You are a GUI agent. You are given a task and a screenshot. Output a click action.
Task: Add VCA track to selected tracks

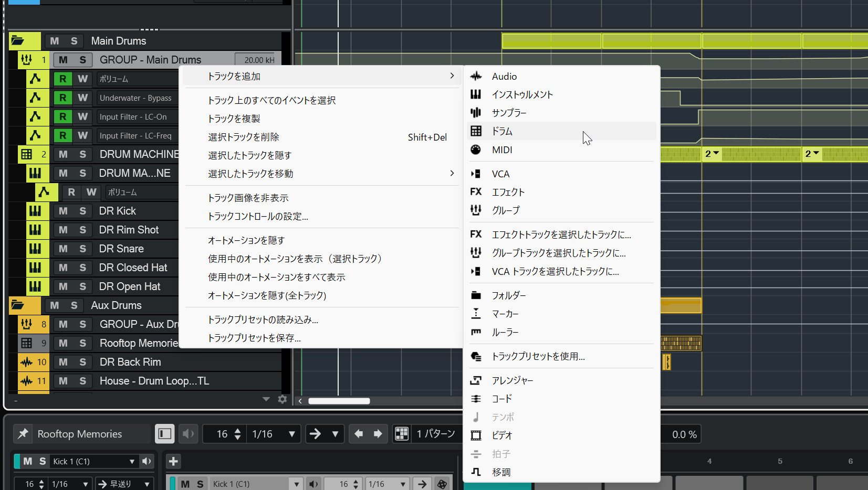click(561, 271)
